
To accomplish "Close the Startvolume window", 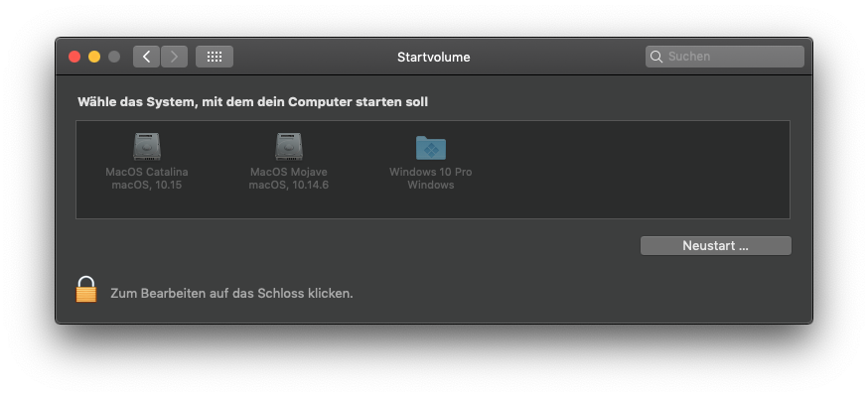I will [74, 57].
